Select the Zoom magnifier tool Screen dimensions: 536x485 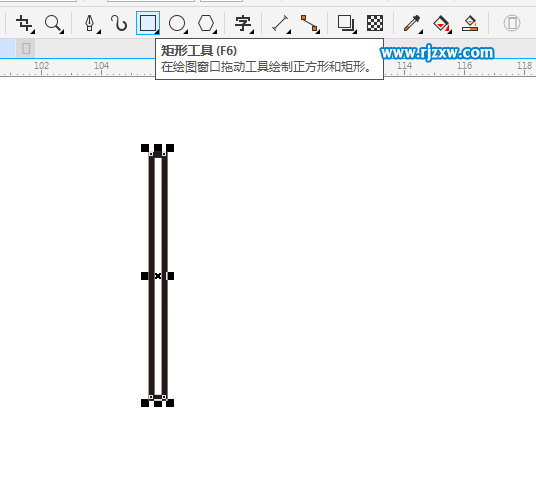click(x=54, y=24)
